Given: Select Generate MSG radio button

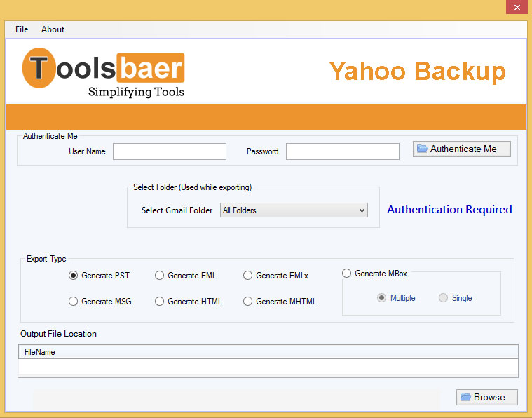Looking at the screenshot, I should 73,301.
